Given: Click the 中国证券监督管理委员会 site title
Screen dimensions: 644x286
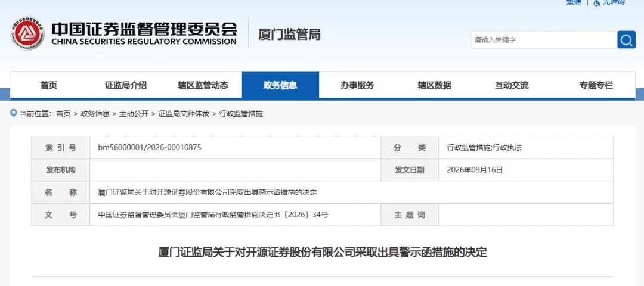Looking at the screenshot, I should click(144, 29).
